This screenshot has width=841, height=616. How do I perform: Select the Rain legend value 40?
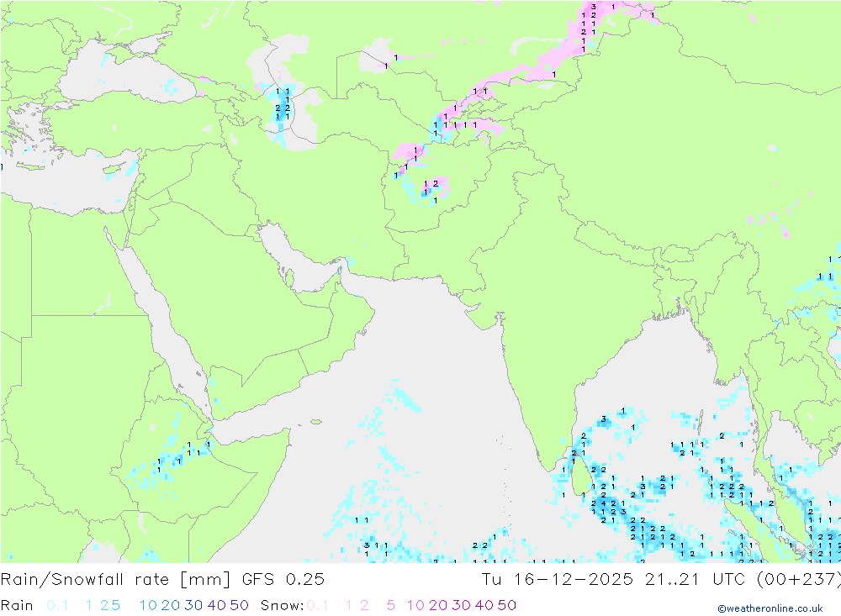217,605
